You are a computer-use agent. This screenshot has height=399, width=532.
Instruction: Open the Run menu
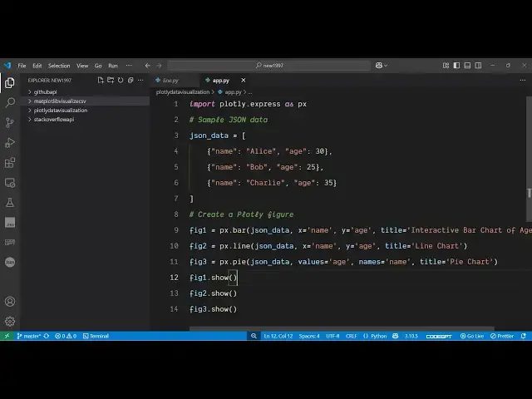coord(113,66)
